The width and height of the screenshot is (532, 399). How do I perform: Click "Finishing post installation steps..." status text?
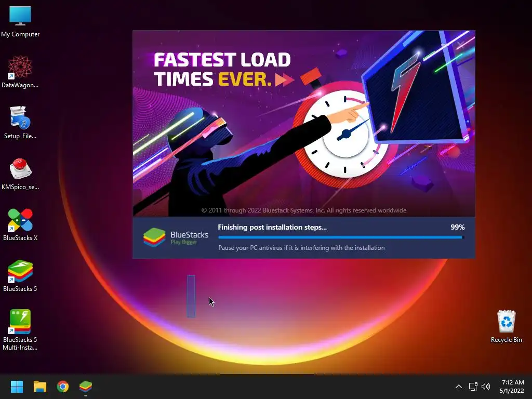[x=272, y=228]
